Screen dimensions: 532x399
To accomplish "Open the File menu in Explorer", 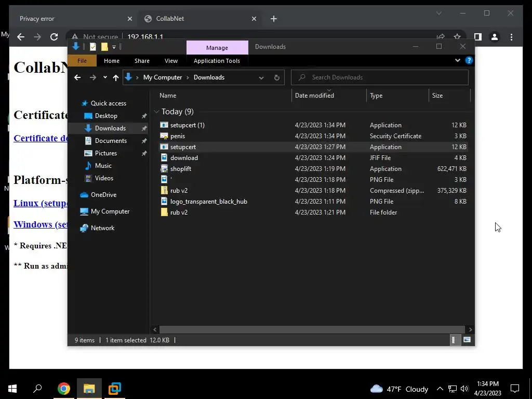I will [x=82, y=61].
